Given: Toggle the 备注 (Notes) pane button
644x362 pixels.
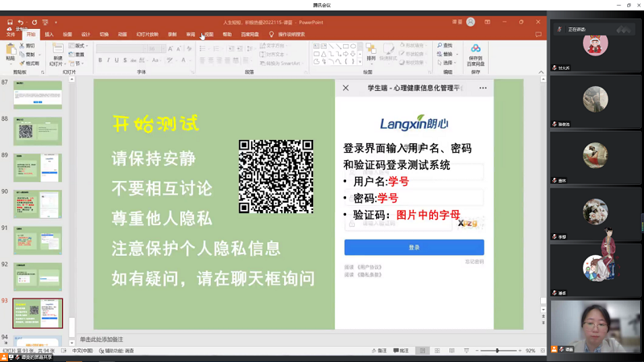Looking at the screenshot, I should point(379,351).
